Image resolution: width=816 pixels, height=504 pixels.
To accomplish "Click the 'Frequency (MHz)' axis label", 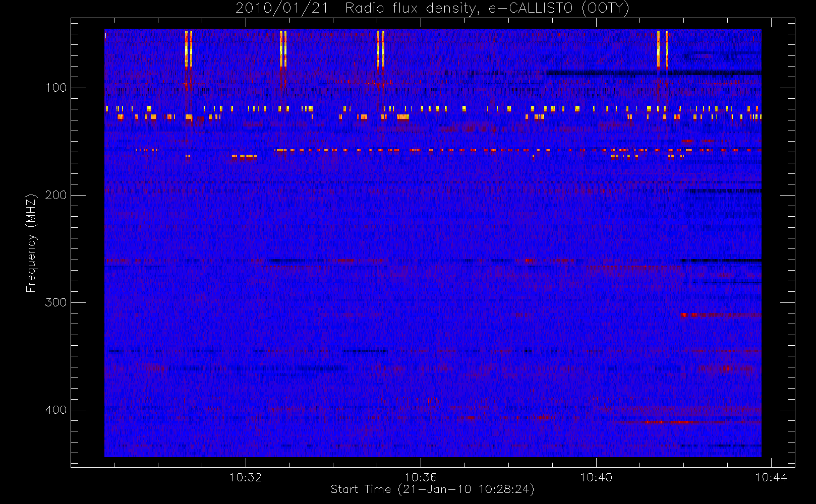I will coord(31,242).
